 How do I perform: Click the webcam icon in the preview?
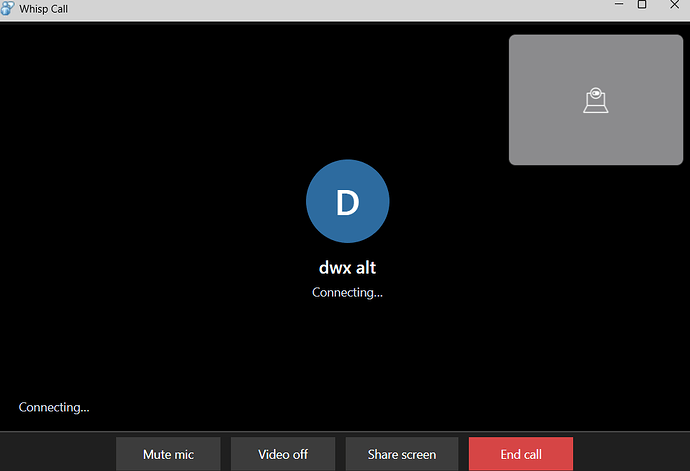click(x=596, y=100)
